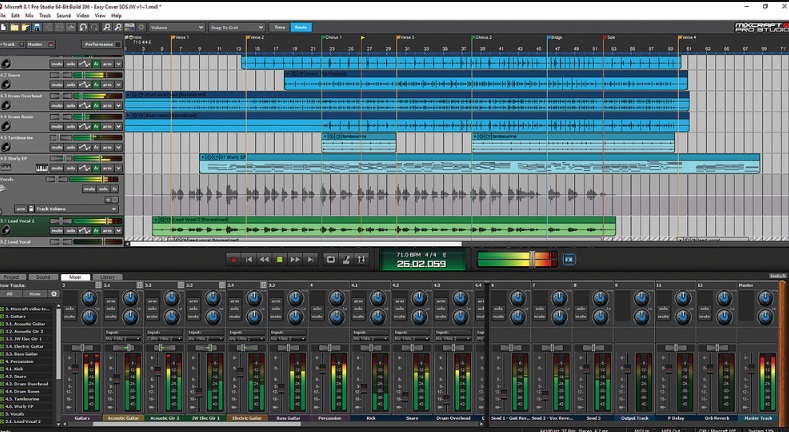Open the Edit menu

[15, 16]
